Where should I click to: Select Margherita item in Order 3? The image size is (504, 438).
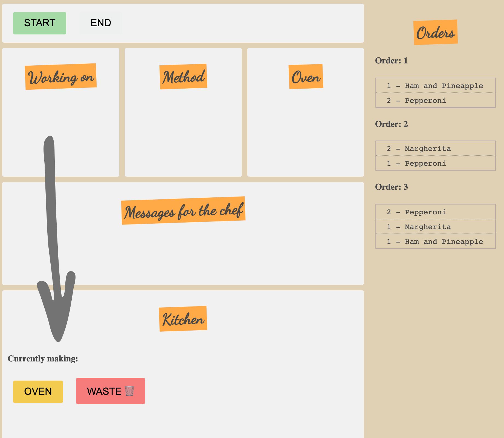pos(436,227)
